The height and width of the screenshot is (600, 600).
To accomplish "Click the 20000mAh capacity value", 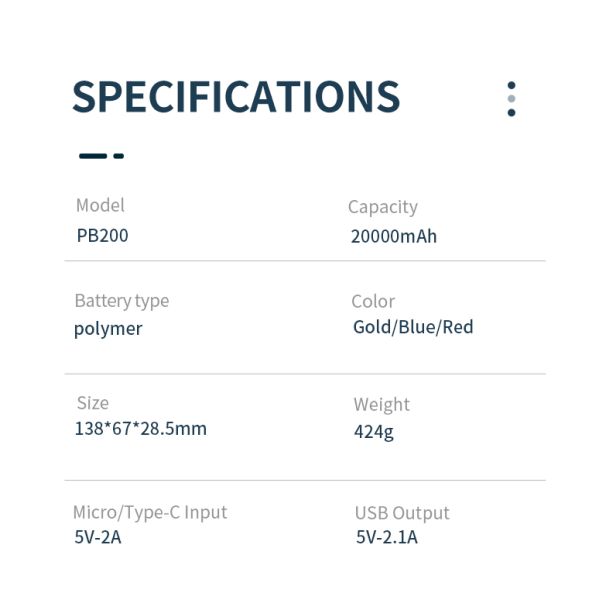I will point(393,237).
